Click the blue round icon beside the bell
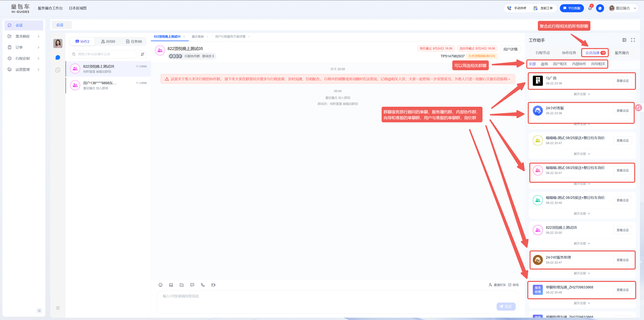Viewport: 644px width, 320px height. pyautogui.click(x=600, y=8)
